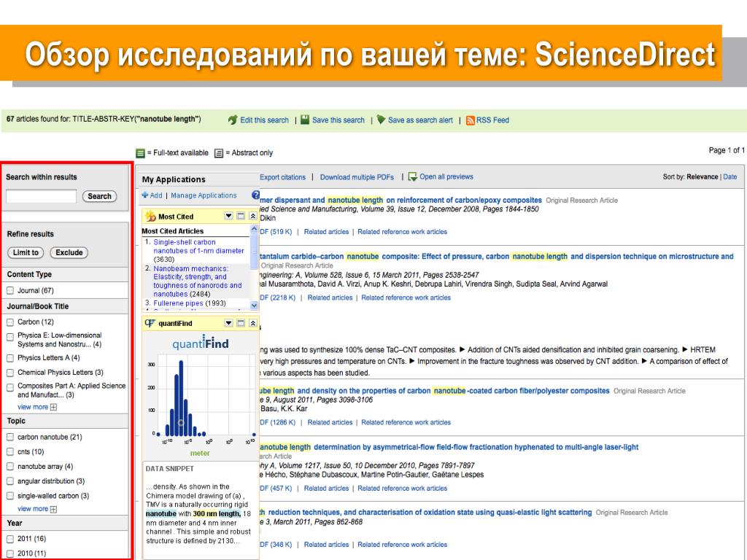Sort results by Date
The height and width of the screenshot is (560, 747).
(x=729, y=176)
